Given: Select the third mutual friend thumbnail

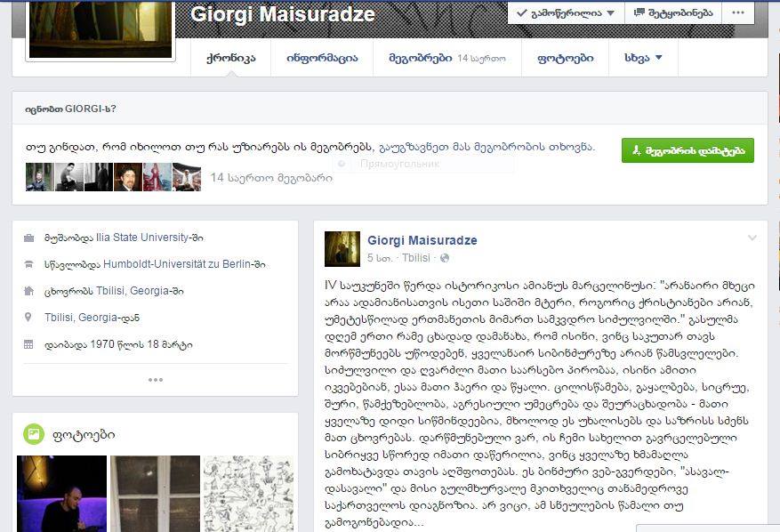Looking at the screenshot, I should pos(99,177).
